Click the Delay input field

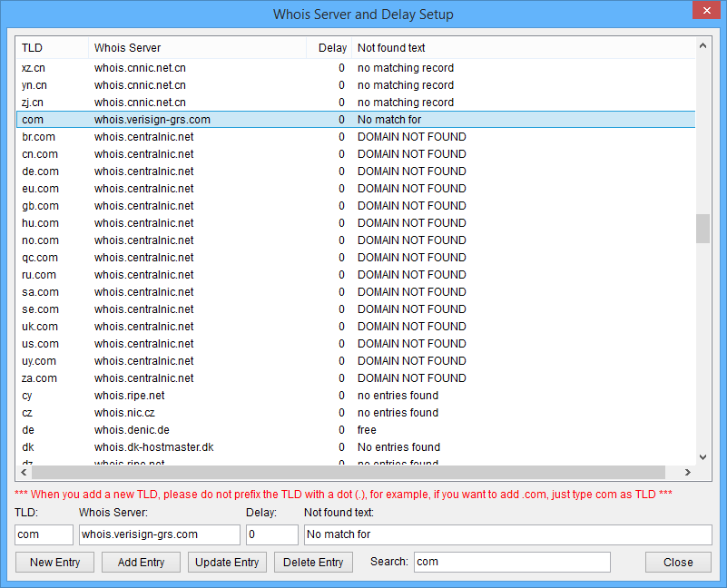pos(270,534)
